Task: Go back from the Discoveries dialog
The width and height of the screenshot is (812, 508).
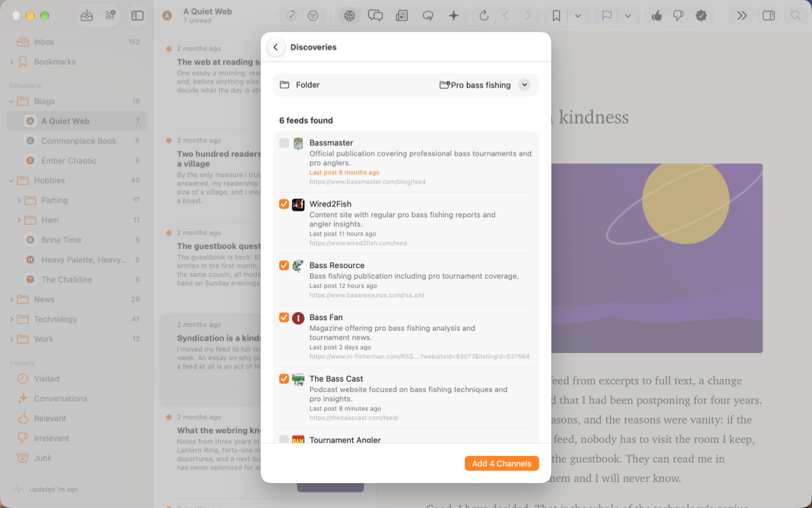Action: (x=276, y=48)
